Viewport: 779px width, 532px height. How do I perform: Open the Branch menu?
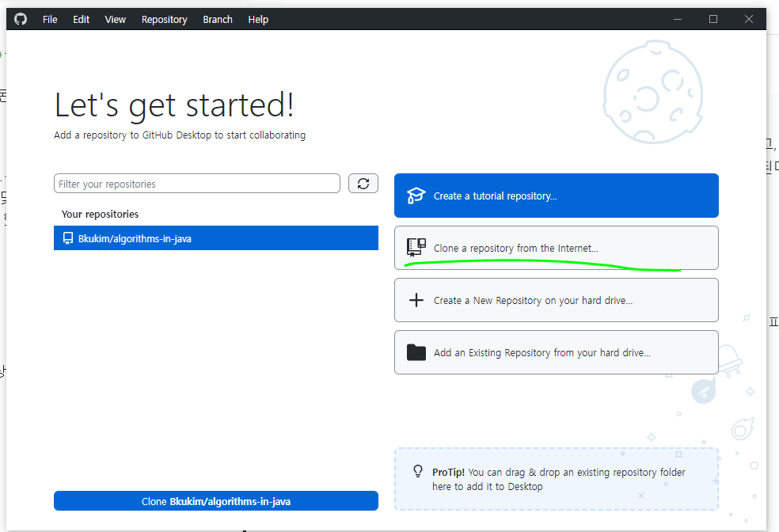pos(218,19)
